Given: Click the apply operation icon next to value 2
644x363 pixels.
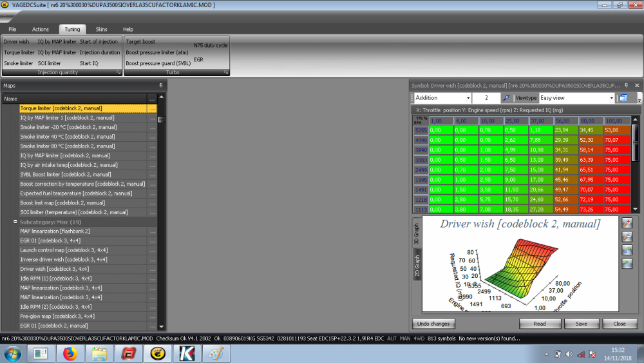Looking at the screenshot, I should [506, 98].
